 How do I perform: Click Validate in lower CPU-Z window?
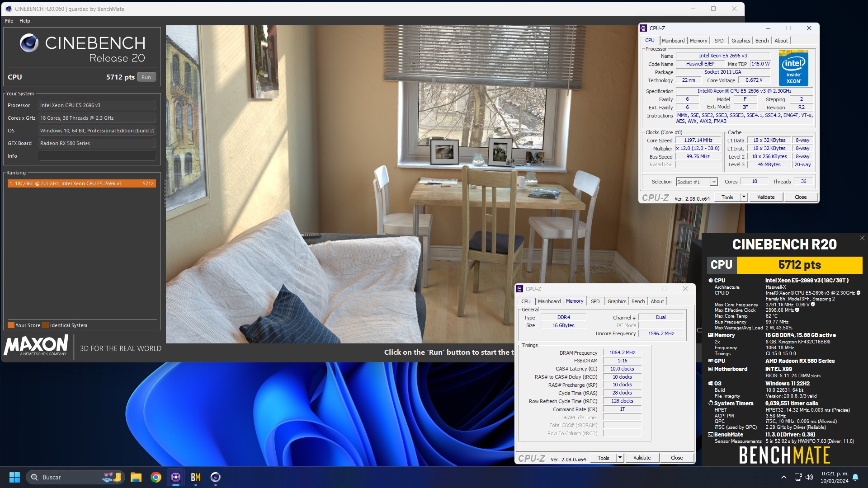point(642,458)
